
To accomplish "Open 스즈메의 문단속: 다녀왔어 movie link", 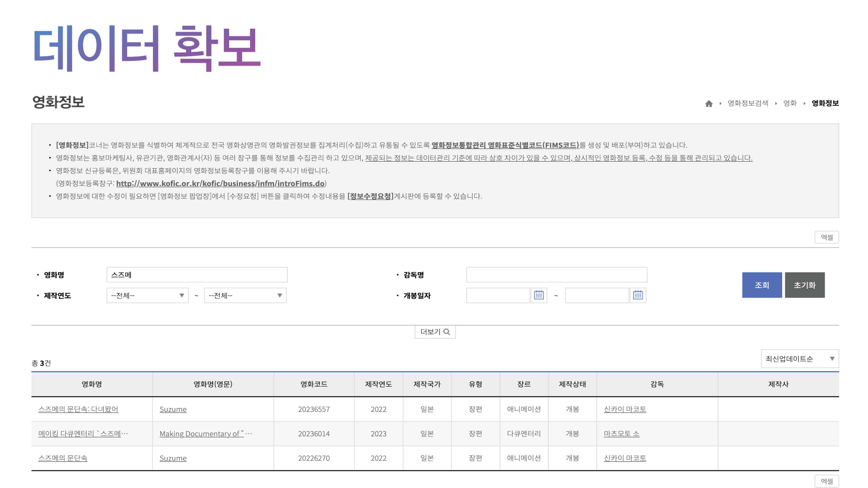I will point(78,409).
